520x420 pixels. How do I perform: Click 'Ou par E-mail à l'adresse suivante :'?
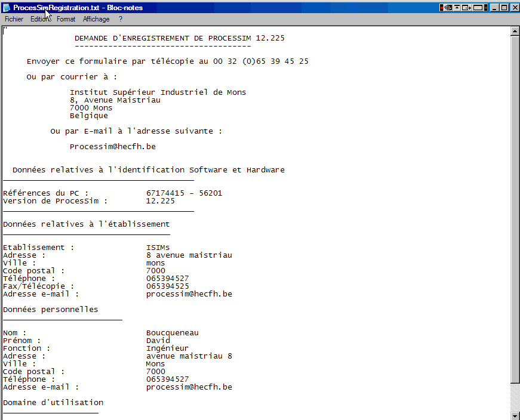(136, 131)
